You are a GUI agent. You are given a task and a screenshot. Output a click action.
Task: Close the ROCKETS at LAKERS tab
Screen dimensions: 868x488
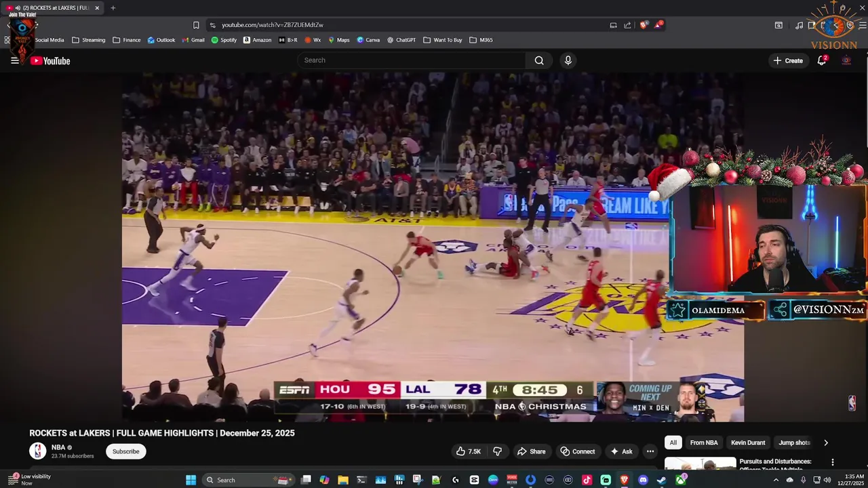click(97, 8)
